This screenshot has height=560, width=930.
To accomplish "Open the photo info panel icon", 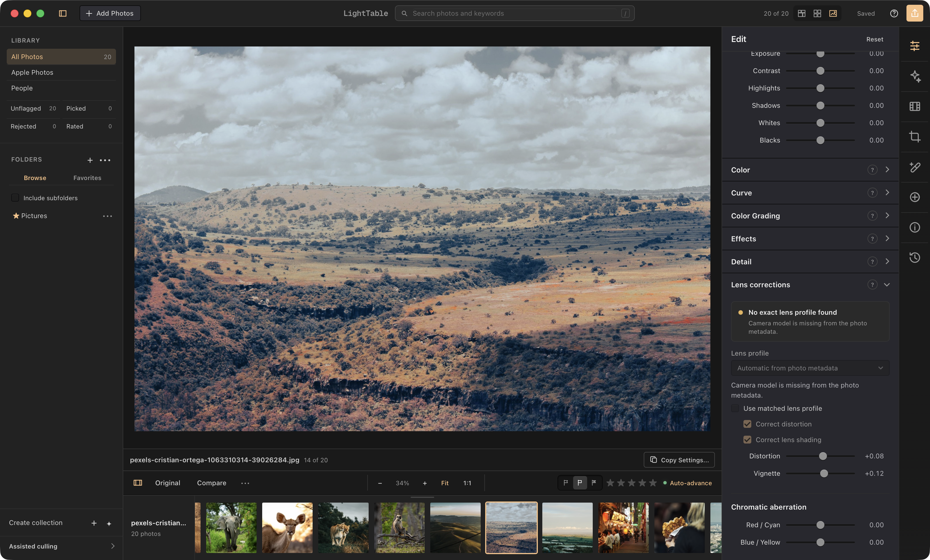I will (914, 227).
